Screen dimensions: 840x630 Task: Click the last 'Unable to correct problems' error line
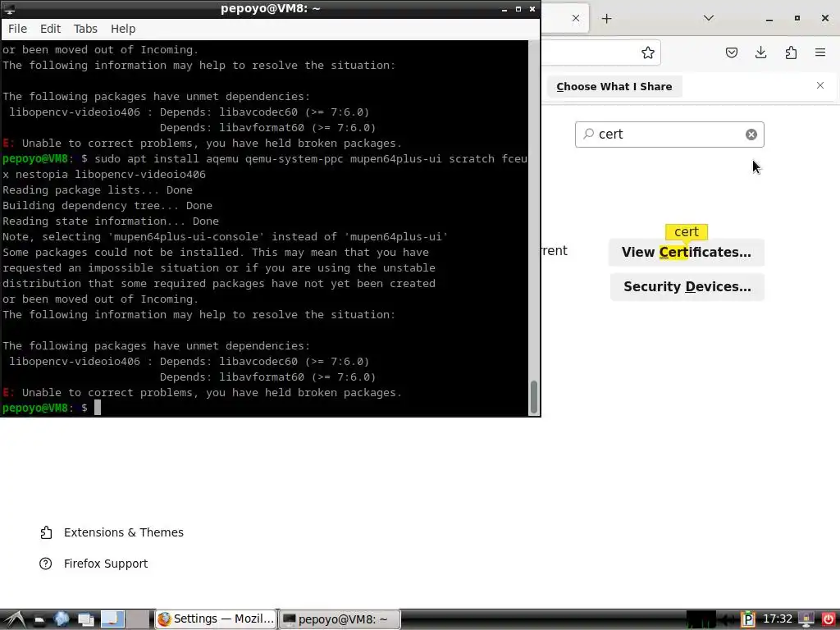coord(202,393)
